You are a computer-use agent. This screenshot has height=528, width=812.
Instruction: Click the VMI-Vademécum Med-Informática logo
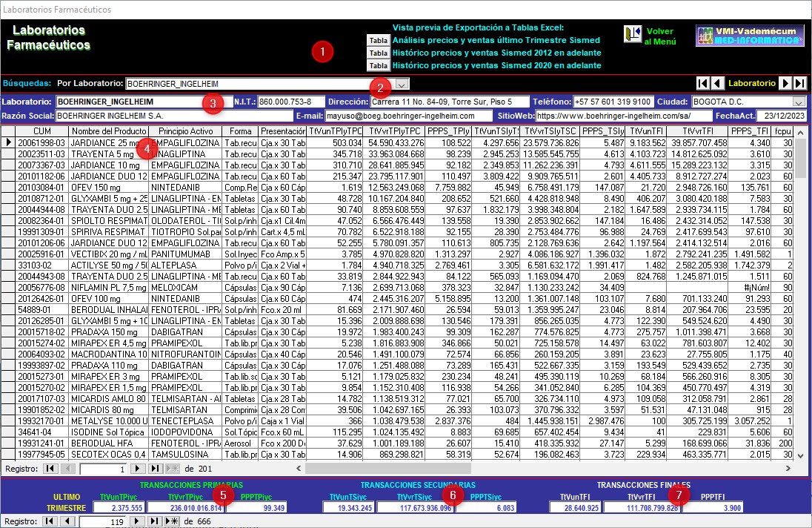[750, 36]
